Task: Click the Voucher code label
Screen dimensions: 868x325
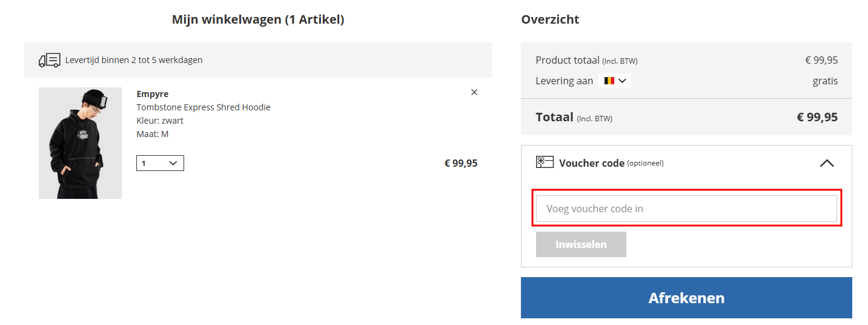Action: coord(592,163)
